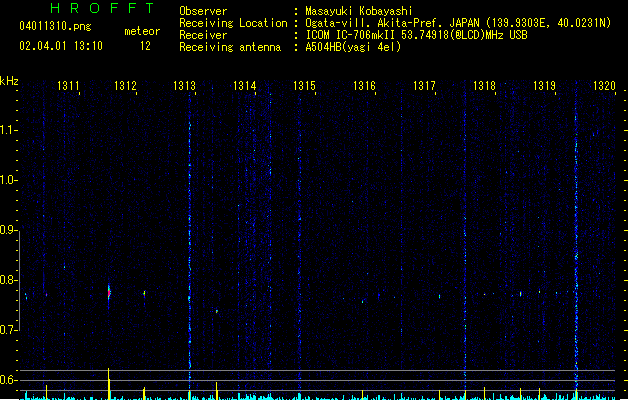This screenshot has width=629, height=400.
Task: Select the name Masayuki Kobayashi
Action: click(359, 11)
